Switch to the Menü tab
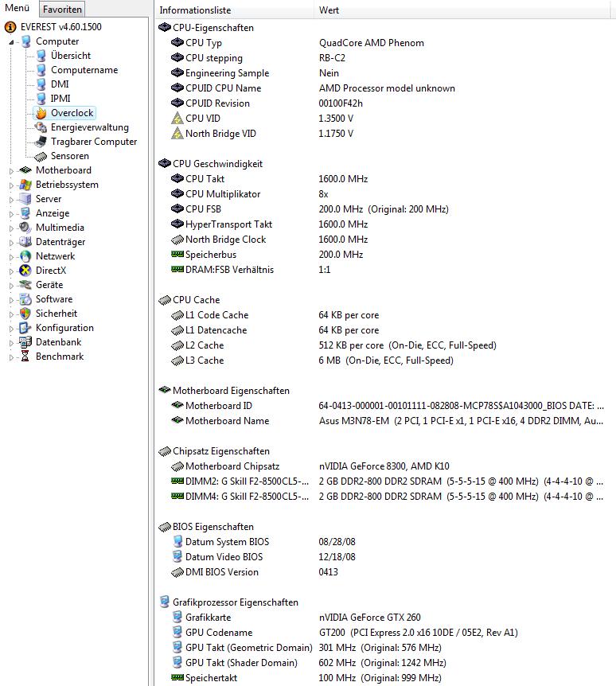The width and height of the screenshot is (616, 686). tap(17, 8)
